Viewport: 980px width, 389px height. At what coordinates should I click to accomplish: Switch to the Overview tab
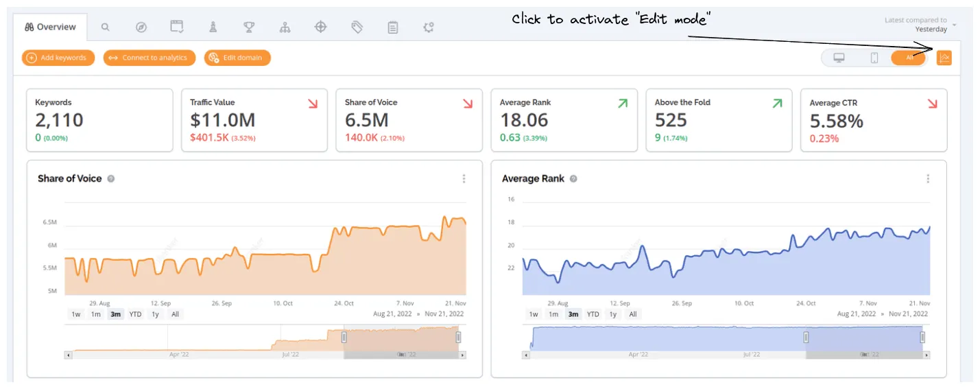(x=50, y=27)
